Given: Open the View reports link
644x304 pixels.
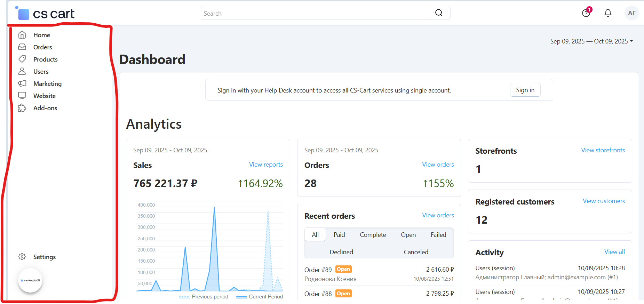Looking at the screenshot, I should (266, 165).
